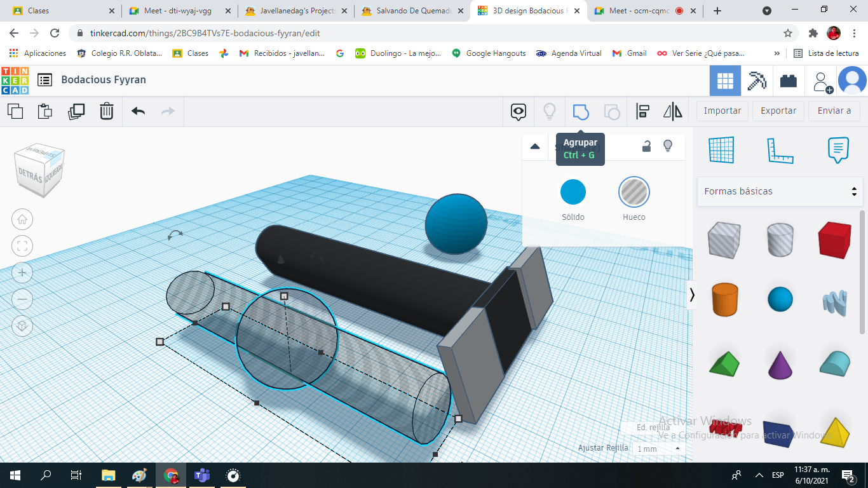Pick the orange Cylinder shape
The image size is (868, 488).
pyautogui.click(x=724, y=299)
